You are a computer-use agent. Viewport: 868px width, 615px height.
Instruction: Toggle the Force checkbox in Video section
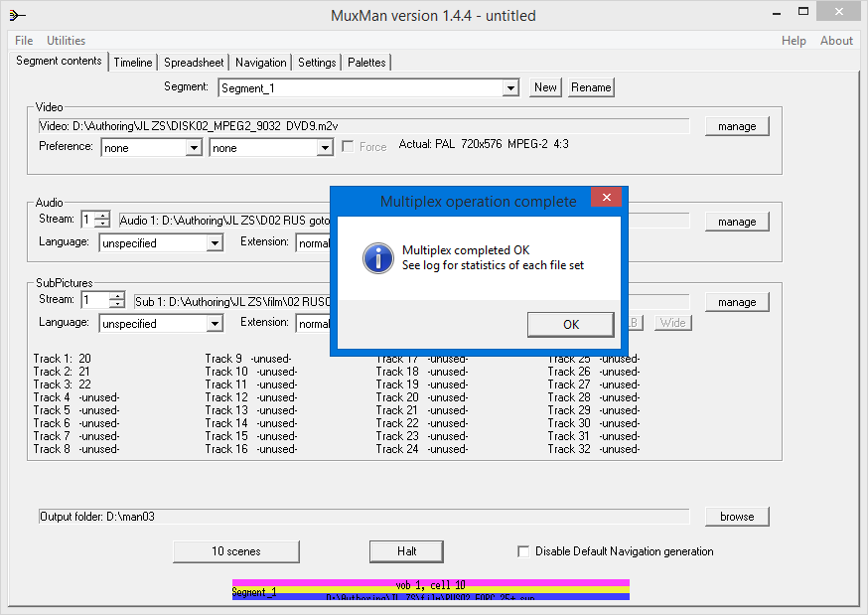click(x=348, y=146)
